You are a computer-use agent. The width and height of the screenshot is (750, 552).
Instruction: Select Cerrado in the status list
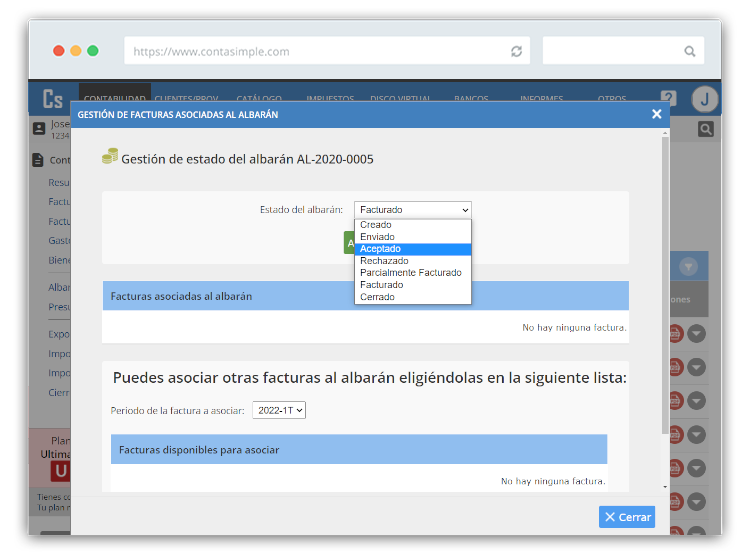coord(413,297)
